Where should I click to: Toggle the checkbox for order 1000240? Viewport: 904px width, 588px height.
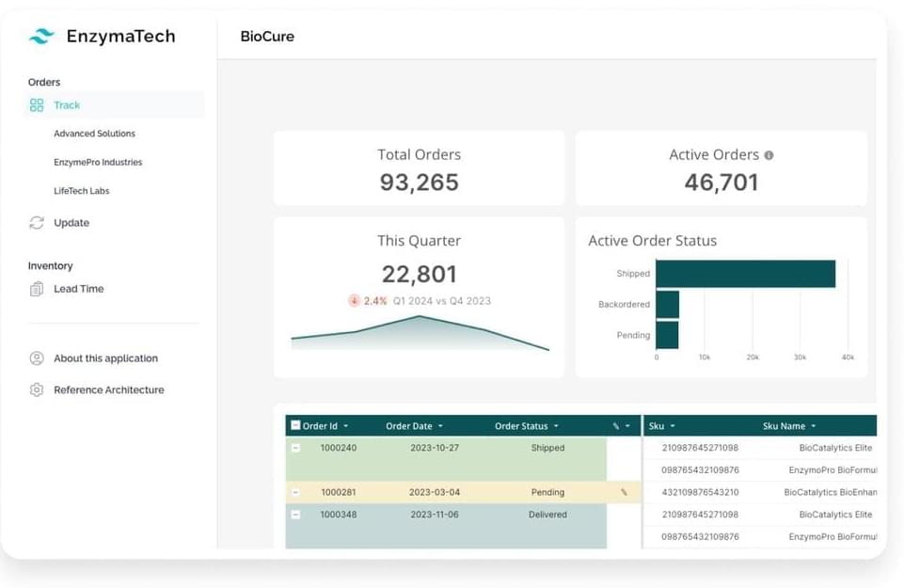click(x=295, y=448)
